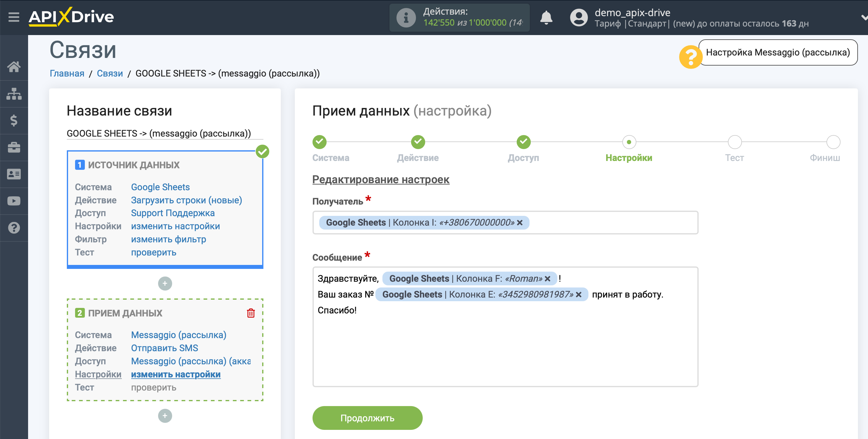Click the actions info icon
The width and height of the screenshot is (868, 439).
point(406,17)
